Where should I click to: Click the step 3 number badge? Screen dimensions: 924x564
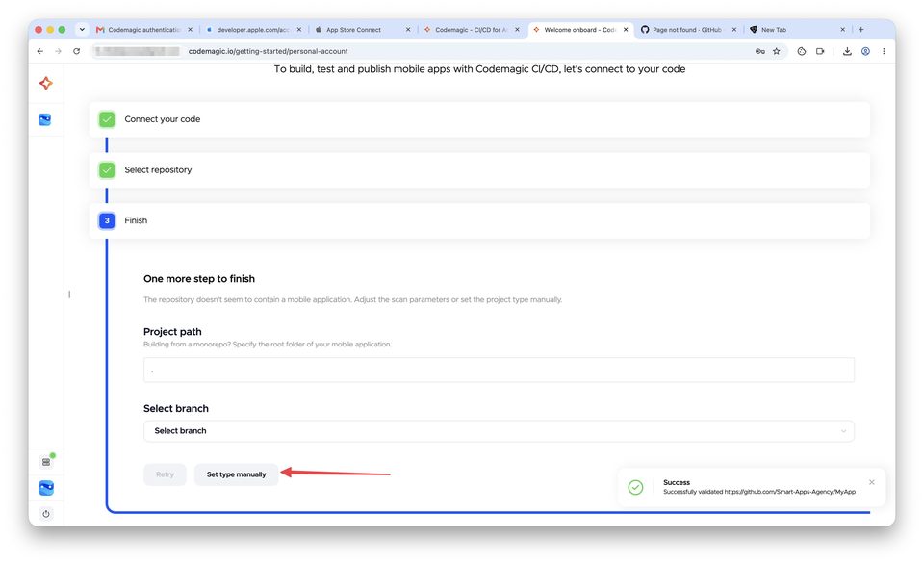(107, 220)
